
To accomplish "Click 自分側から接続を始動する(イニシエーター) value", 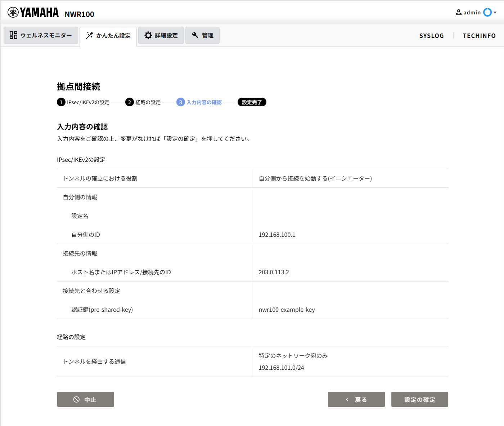I will [x=315, y=178].
